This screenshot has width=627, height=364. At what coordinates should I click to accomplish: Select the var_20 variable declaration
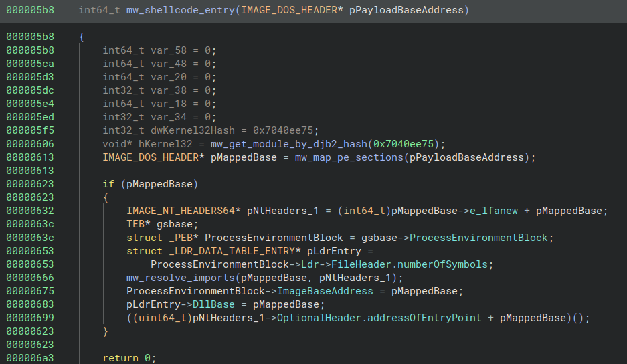(x=169, y=77)
